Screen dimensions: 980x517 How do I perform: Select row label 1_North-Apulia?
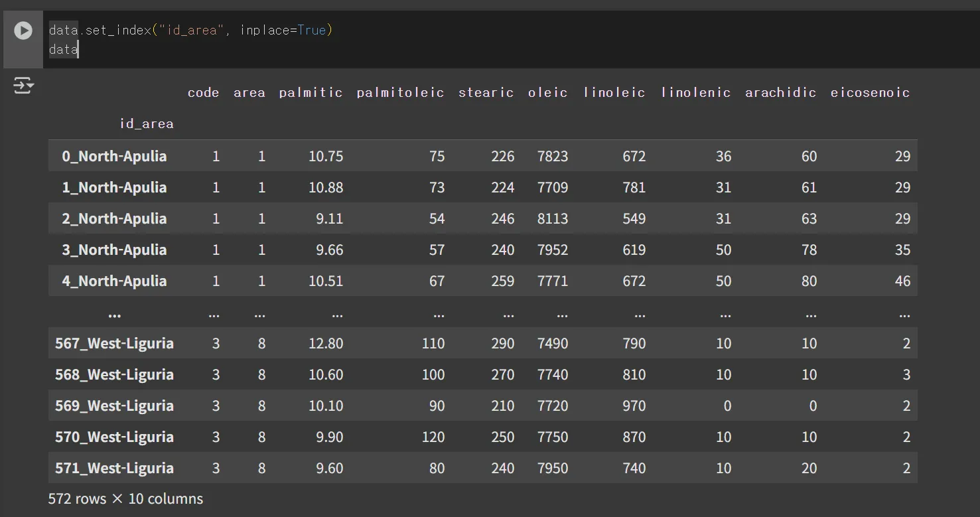(x=114, y=188)
